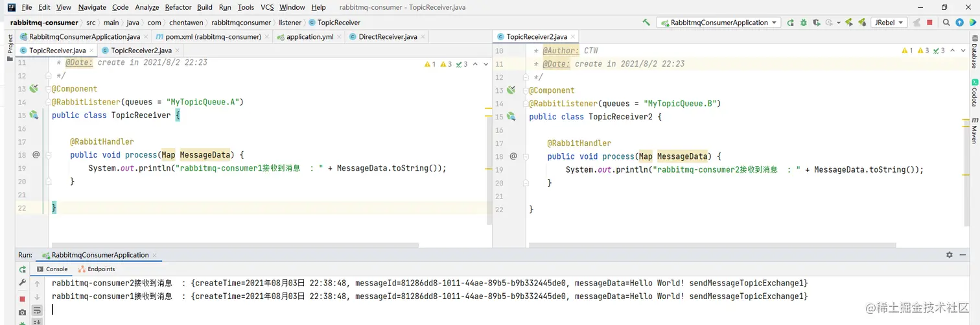Click rabbitmq-consumer breadcrumb in navigation bar
The image size is (980, 325).
[45, 23]
